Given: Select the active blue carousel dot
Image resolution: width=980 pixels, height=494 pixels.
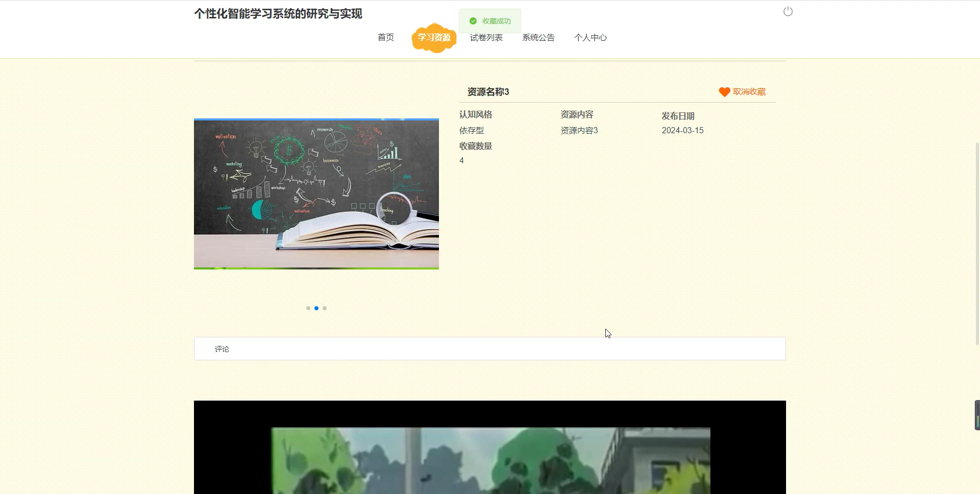Looking at the screenshot, I should (x=316, y=308).
